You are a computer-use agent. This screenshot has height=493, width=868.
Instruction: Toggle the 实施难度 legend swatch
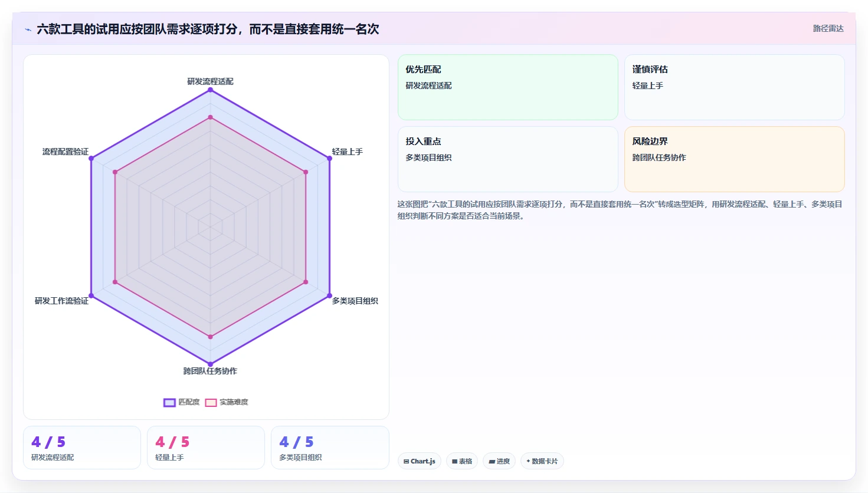tap(211, 402)
